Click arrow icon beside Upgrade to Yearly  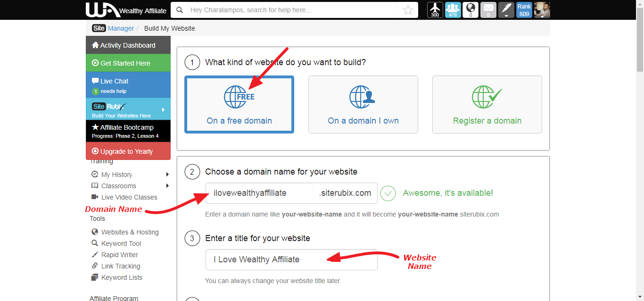(95, 151)
